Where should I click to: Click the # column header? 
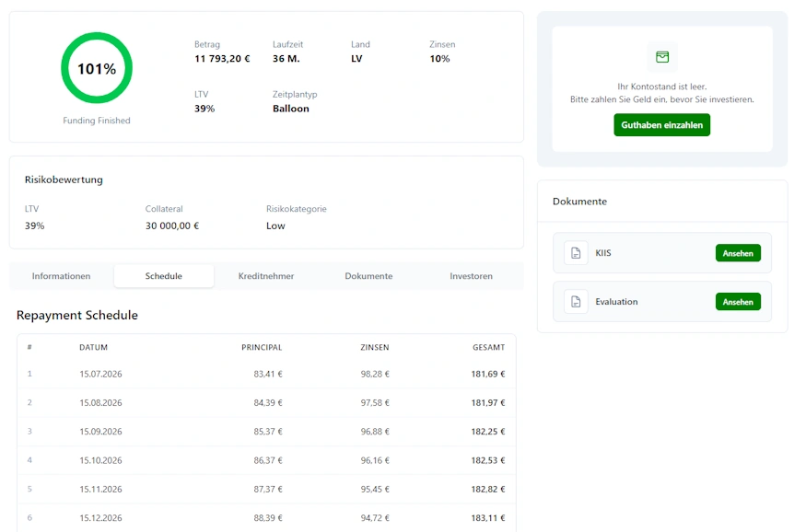point(29,348)
